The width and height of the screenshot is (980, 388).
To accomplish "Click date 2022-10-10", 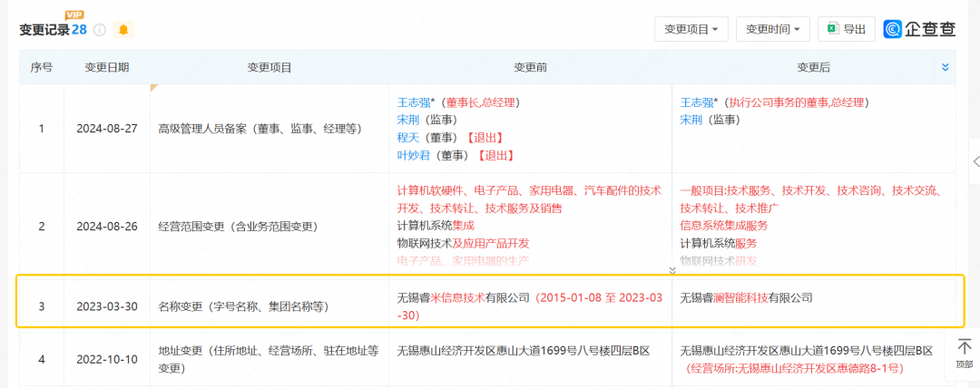I will 107,360.
